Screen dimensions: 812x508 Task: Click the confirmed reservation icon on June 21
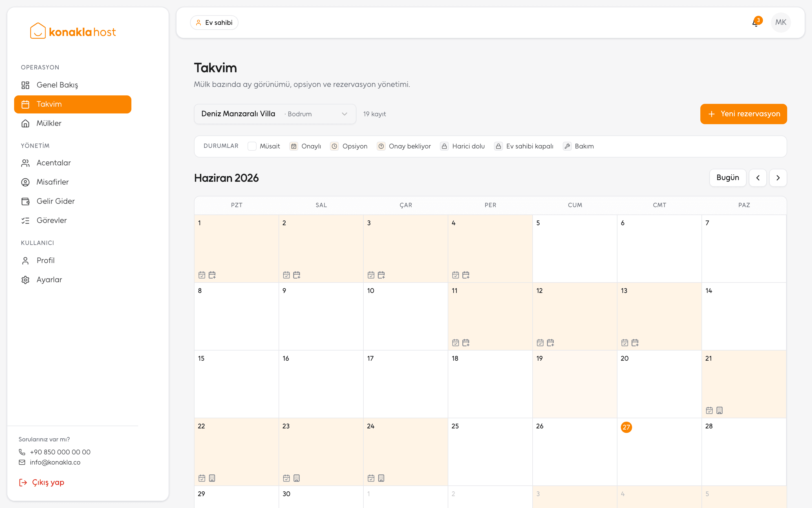click(x=709, y=410)
